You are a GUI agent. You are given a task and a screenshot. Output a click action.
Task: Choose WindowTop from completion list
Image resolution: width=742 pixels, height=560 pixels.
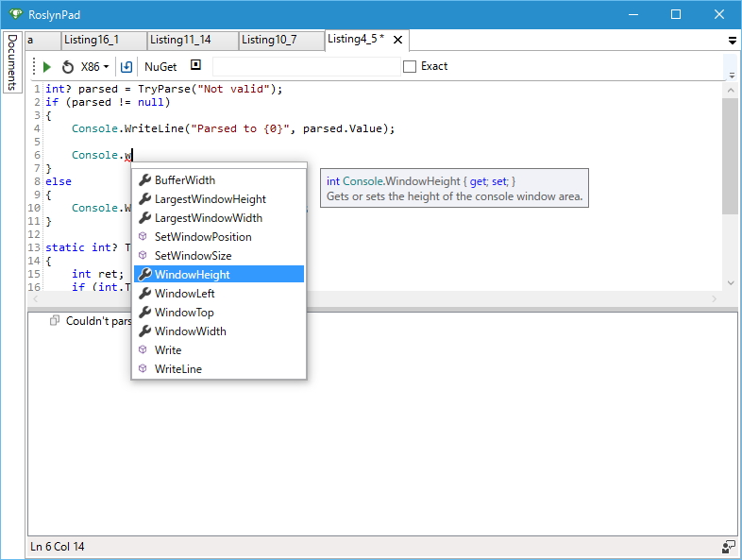click(x=219, y=313)
